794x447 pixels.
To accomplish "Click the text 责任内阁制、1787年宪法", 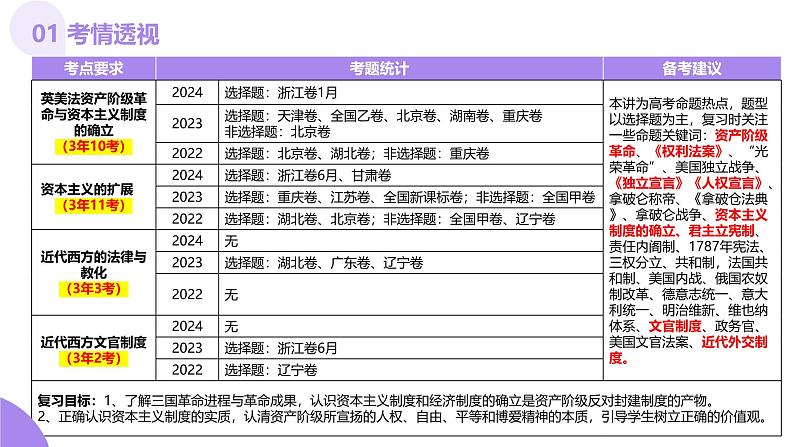I will pos(684,247).
